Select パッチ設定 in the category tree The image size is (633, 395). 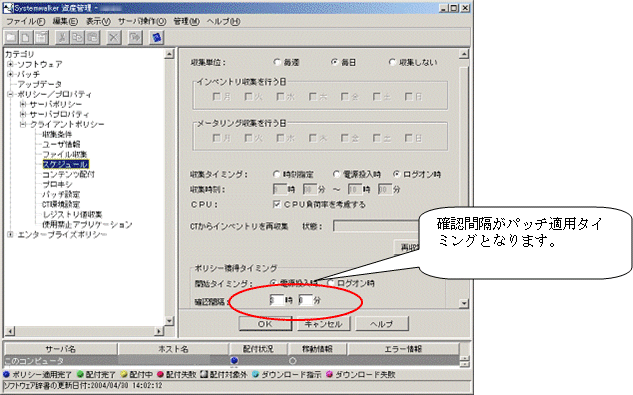(x=61, y=194)
